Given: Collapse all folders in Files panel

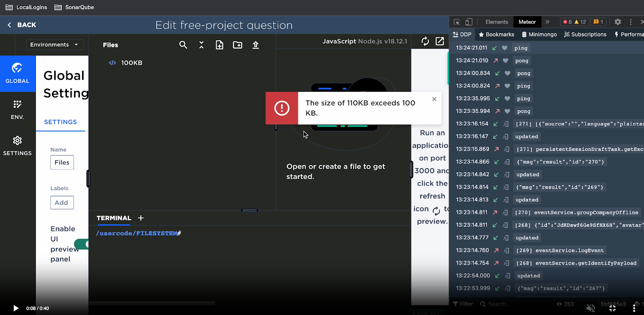Looking at the screenshot, I should click(x=201, y=45).
